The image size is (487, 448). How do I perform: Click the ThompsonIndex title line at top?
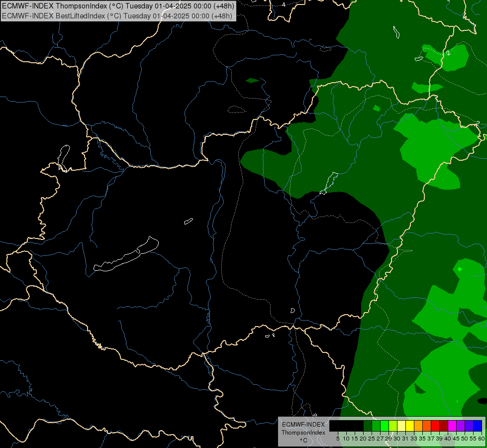tap(118, 5)
